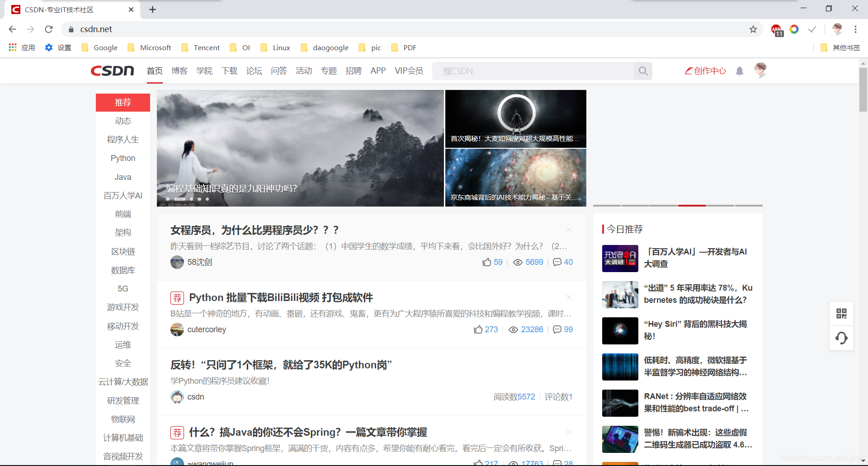The width and height of the screenshot is (868, 466).
Task: Open the ABP extension icon
Action: [777, 30]
